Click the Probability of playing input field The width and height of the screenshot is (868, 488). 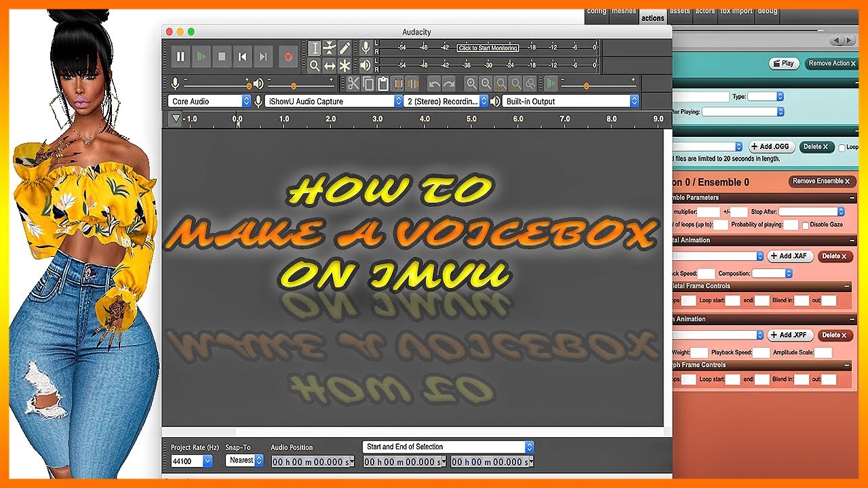[791, 224]
